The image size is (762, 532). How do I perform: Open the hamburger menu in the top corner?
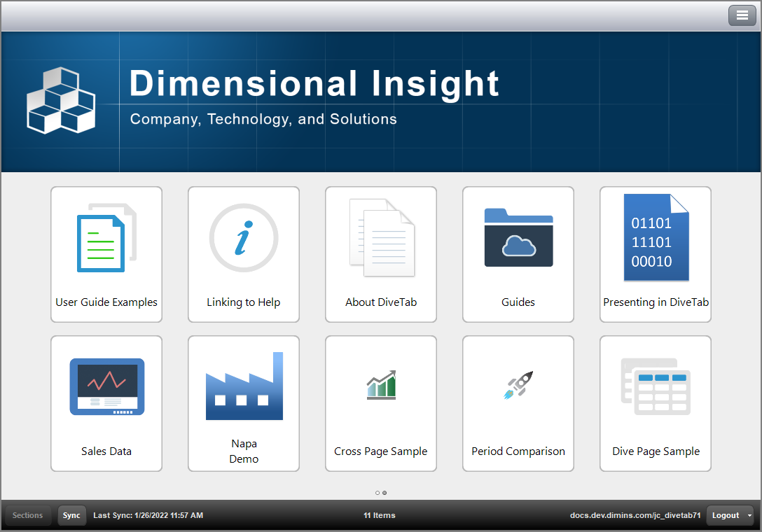pos(742,15)
